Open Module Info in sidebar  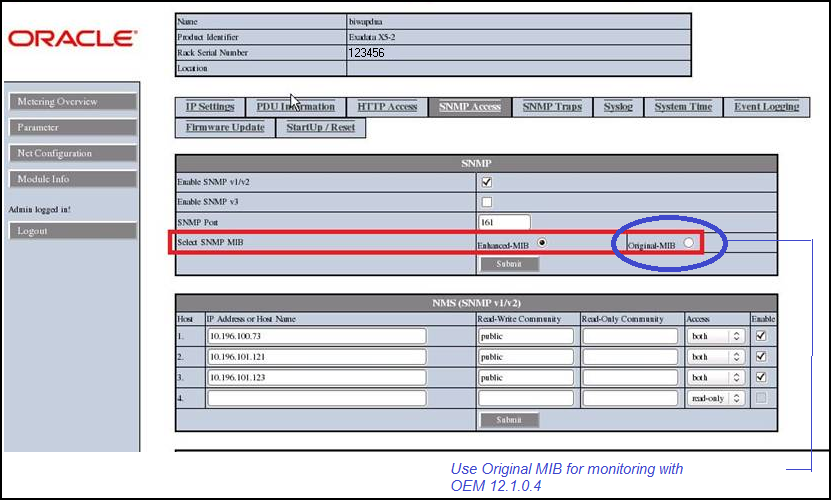coord(73,179)
